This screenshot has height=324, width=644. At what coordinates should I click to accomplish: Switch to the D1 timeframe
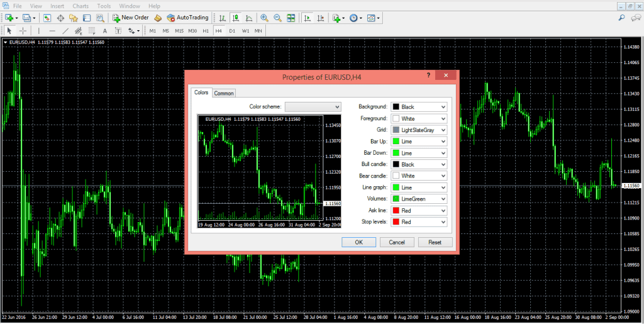point(232,31)
